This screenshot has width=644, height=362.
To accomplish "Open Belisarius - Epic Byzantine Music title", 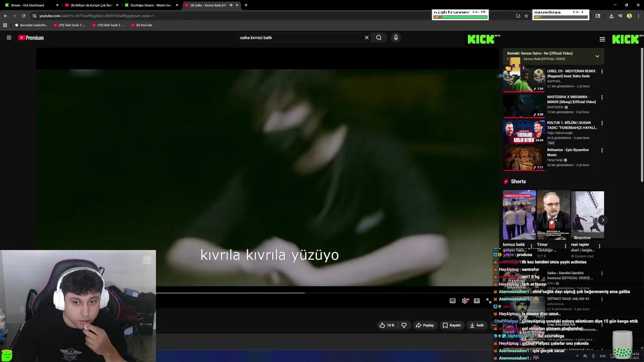I will pyautogui.click(x=568, y=152).
